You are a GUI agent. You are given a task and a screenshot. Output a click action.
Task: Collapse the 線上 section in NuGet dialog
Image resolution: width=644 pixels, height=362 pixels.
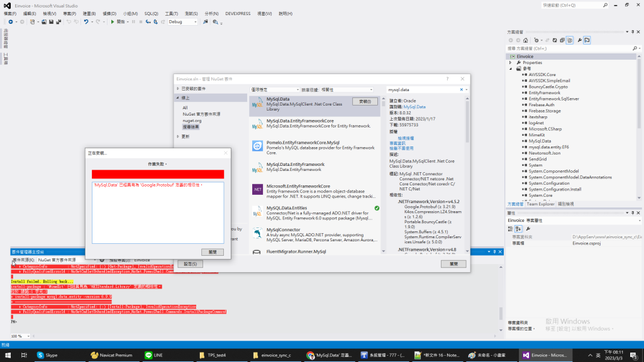(x=178, y=97)
